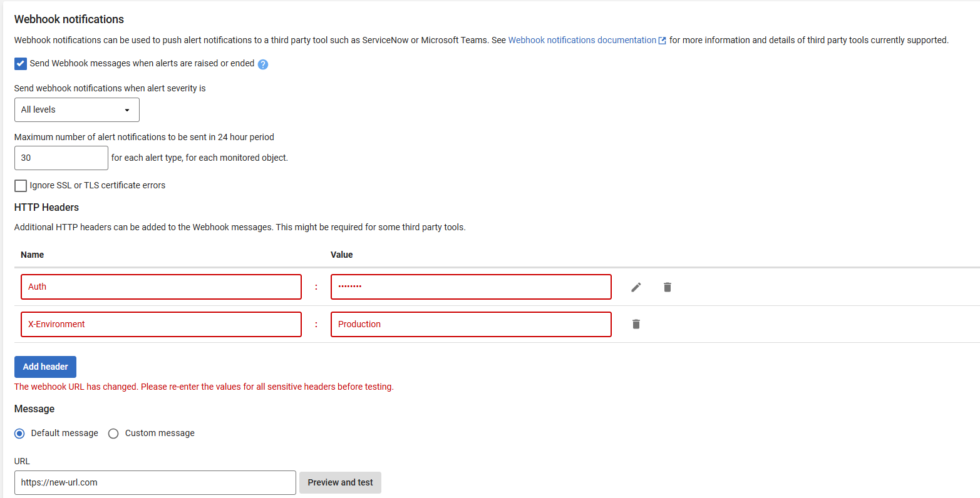
Task: Click the red webhook URL has changed warning
Action: click(x=204, y=387)
